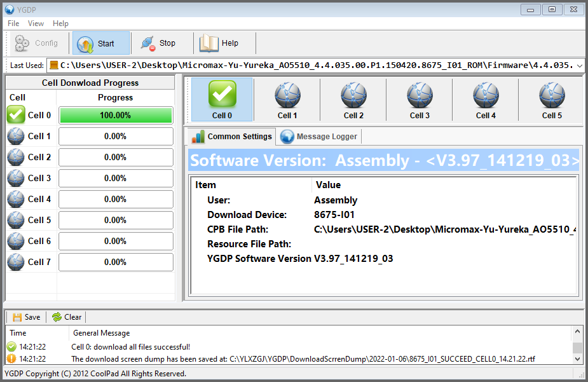The image size is (588, 382).
Task: Click the Value column header
Action: point(444,185)
